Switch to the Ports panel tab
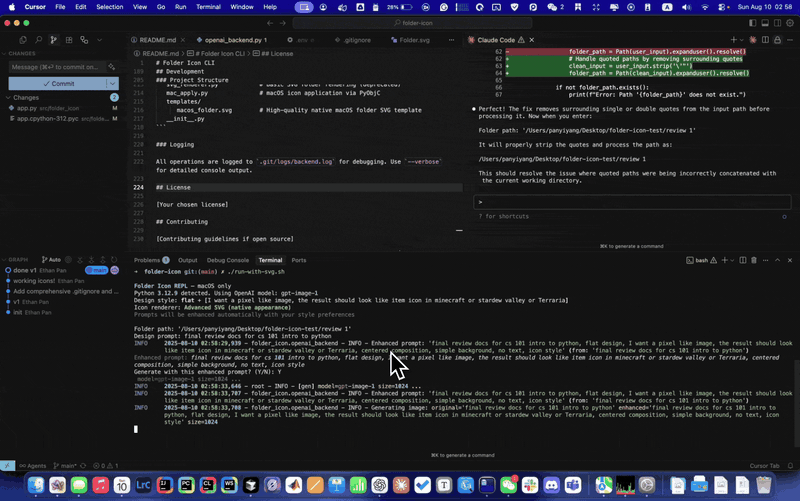 298,260
